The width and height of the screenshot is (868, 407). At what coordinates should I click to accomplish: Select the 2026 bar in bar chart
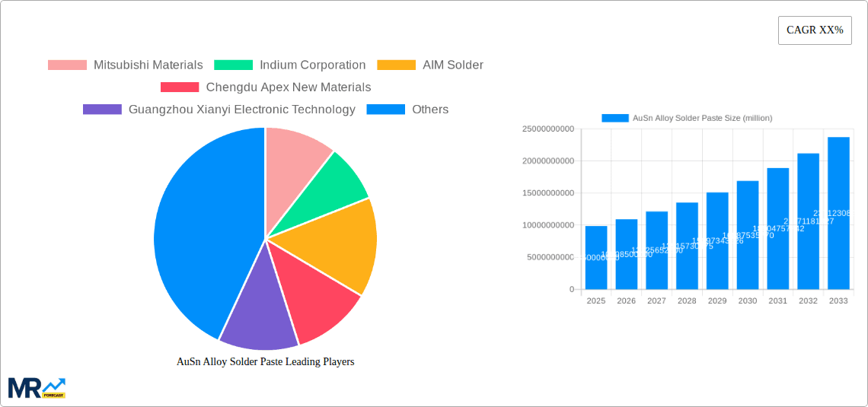tap(627, 254)
